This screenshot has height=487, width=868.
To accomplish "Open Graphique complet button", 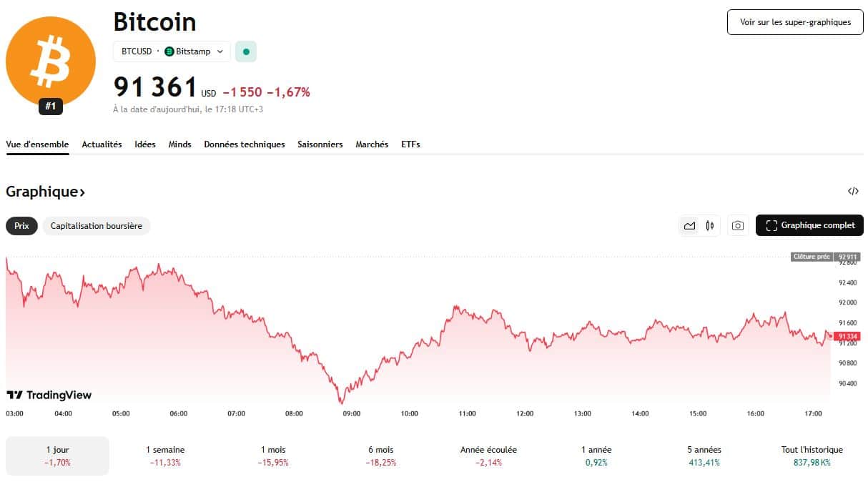I will click(809, 225).
